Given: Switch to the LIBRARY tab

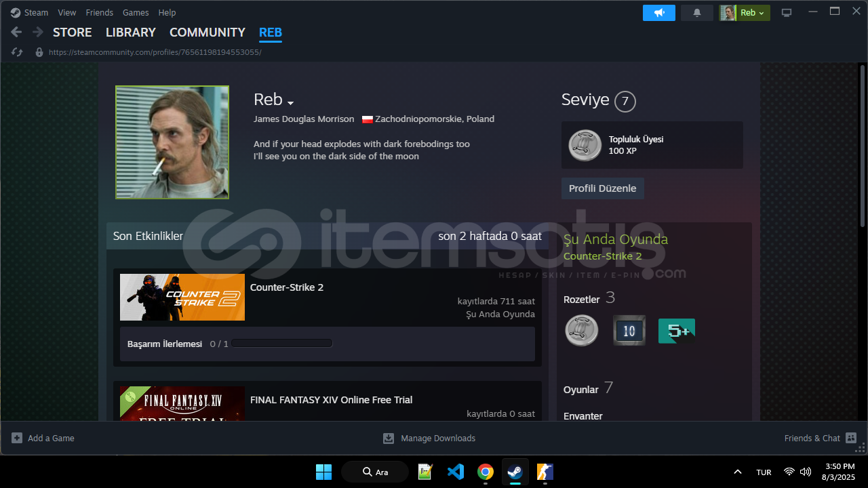Looking at the screenshot, I should 131,32.
